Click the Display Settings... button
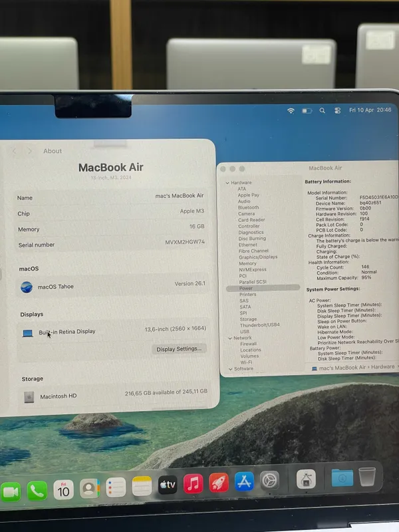The width and height of the screenshot is (399, 532). 179,348
